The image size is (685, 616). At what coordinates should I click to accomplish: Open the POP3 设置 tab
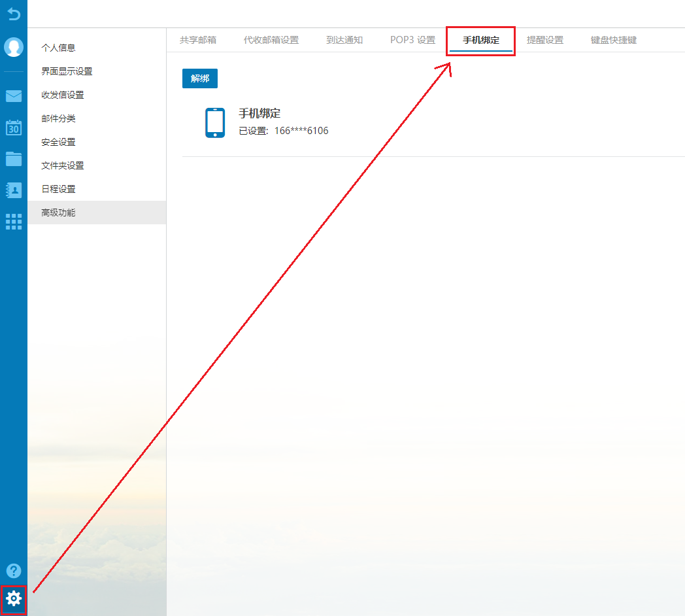coord(412,41)
